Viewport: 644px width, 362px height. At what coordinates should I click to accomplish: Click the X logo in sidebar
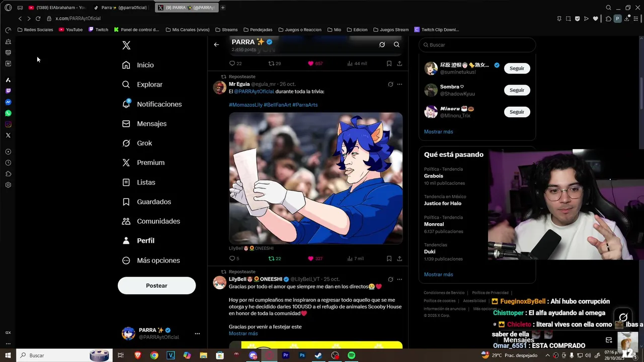[126, 45]
